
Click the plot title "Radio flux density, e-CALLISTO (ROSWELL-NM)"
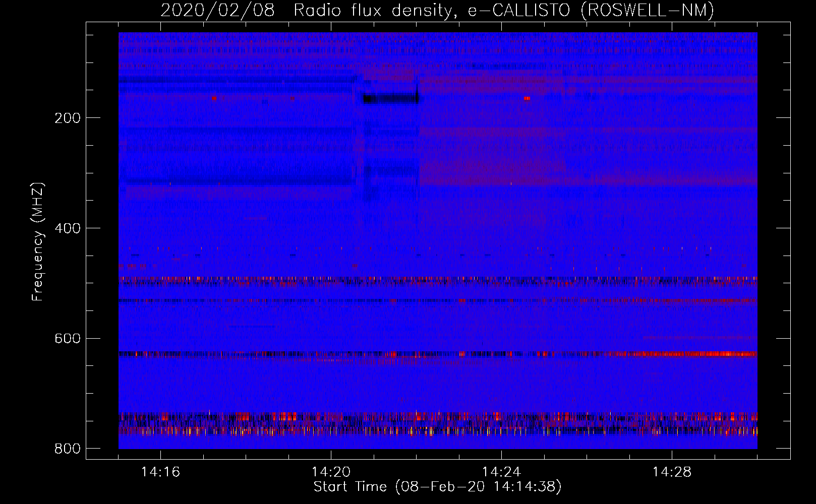(504, 11)
